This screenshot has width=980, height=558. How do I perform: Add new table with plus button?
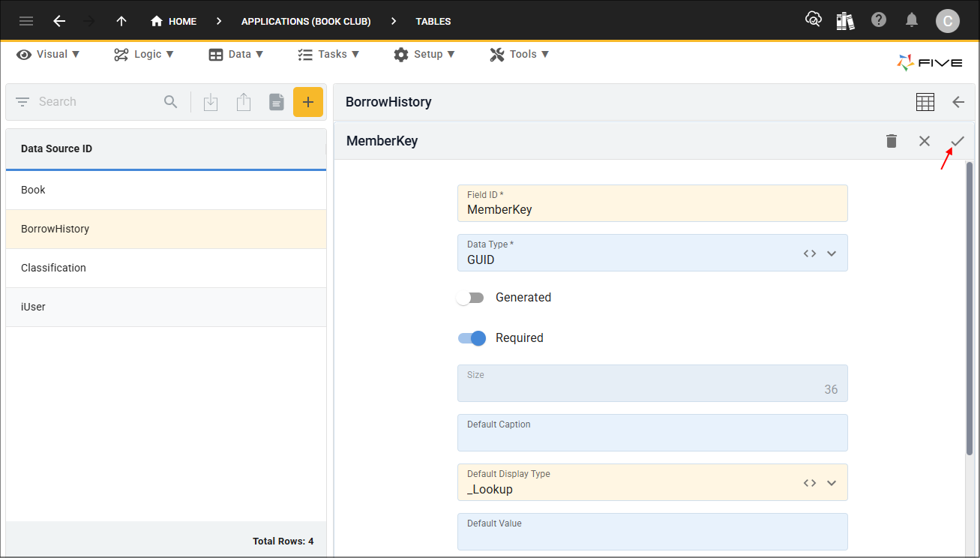[x=308, y=102]
